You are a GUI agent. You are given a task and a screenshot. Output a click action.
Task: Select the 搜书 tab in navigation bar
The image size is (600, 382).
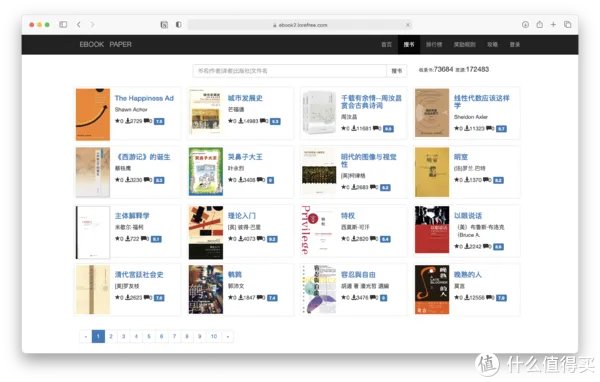coord(409,44)
